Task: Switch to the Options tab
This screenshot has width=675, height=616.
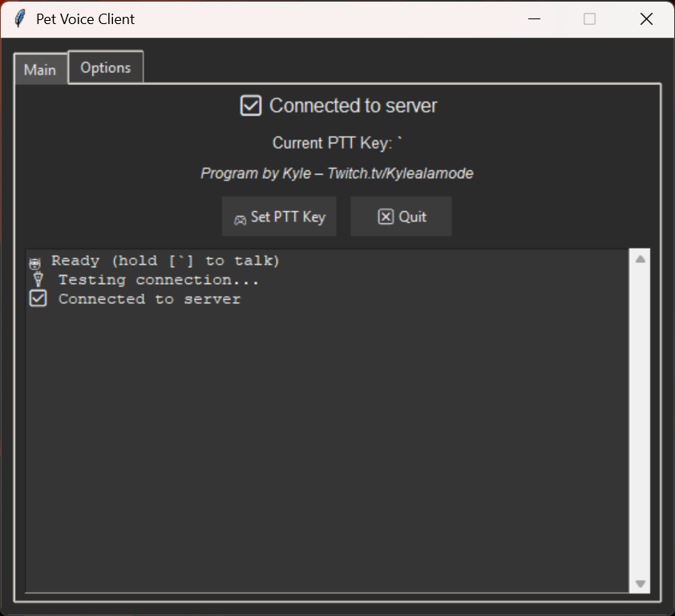Action: [106, 67]
